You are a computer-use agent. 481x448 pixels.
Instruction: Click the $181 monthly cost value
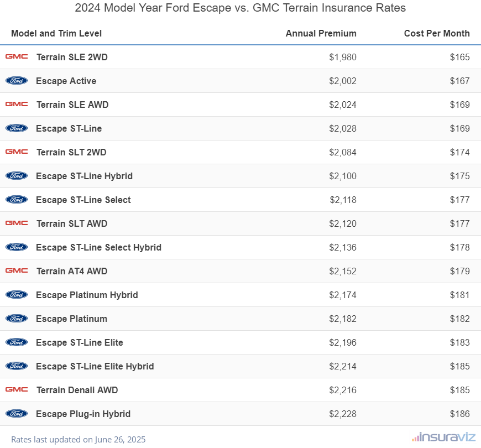pos(460,295)
